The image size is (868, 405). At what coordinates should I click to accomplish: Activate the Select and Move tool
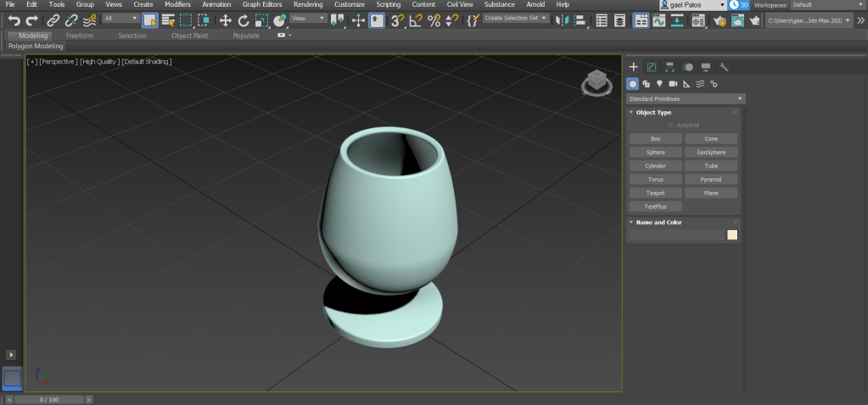pos(226,20)
